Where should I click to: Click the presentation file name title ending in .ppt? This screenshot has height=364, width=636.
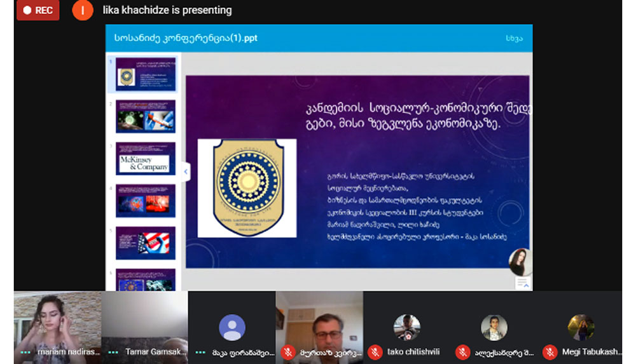pos(186,38)
